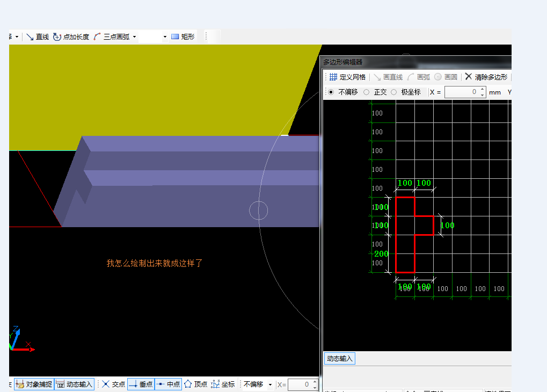Viewport: 547px width, 392px height.
Task: Toggle 坐标 coordinate snap
Action: (x=223, y=384)
